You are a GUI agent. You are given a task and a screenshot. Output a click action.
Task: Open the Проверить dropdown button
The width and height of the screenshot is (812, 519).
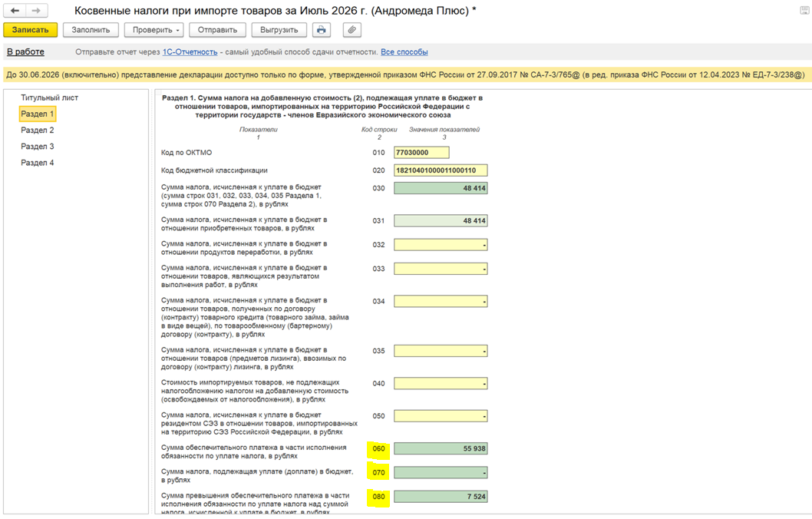[153, 30]
